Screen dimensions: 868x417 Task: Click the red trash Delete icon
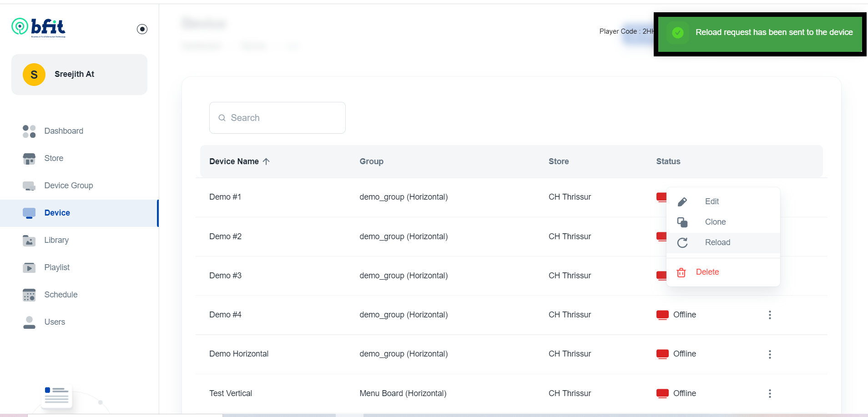point(681,272)
